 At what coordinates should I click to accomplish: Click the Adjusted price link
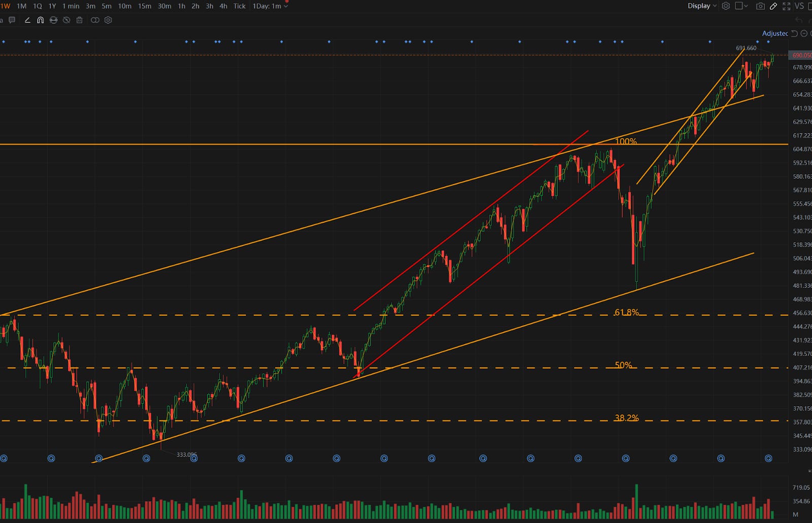[775, 34]
